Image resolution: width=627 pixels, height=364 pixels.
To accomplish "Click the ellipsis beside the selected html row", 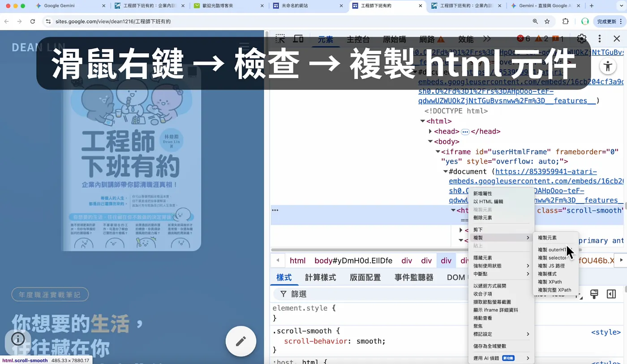I will pos(275,210).
